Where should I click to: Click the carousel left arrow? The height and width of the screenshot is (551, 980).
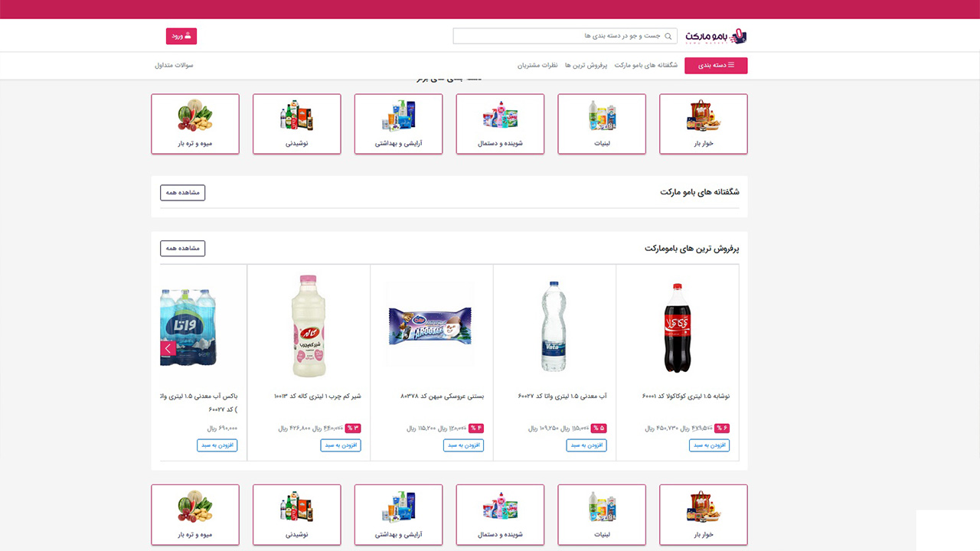[x=168, y=349]
